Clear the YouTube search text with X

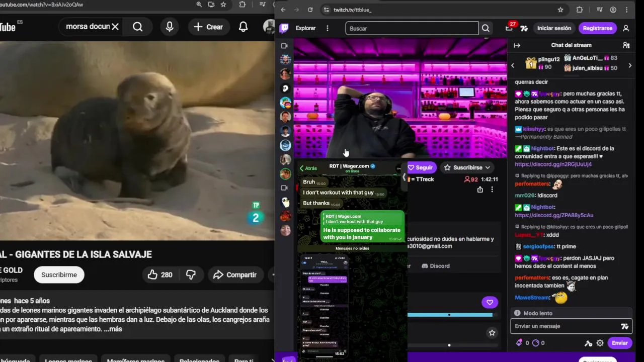click(115, 27)
